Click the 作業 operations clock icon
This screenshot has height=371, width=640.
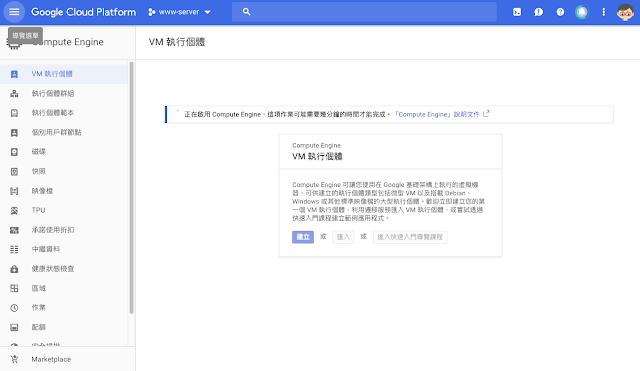click(14, 308)
